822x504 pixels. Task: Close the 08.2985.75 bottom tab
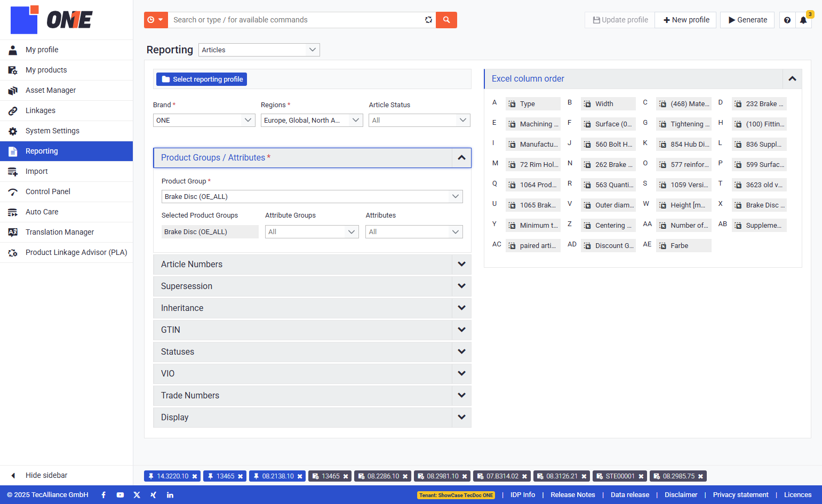pos(701,476)
